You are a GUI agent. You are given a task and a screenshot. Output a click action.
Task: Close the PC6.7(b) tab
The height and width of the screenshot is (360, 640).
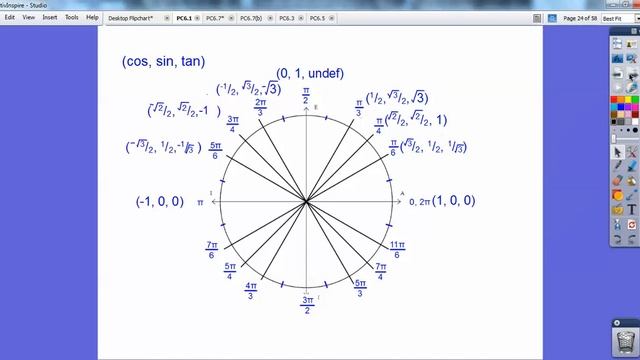[270, 18]
